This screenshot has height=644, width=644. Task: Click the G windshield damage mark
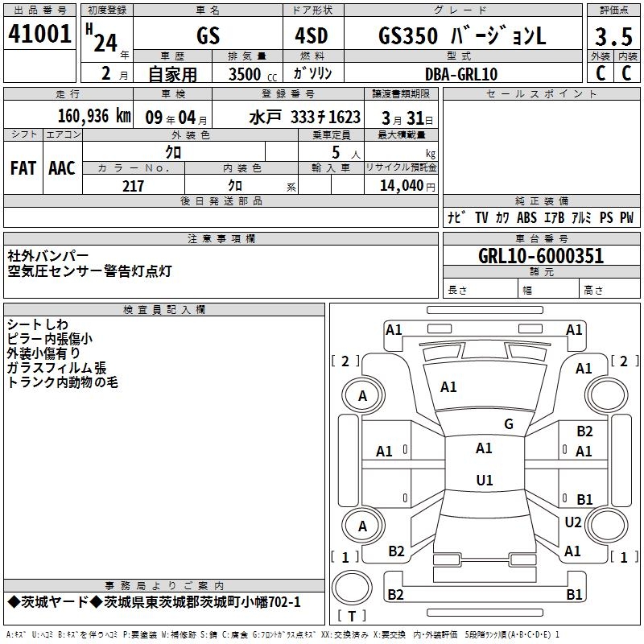[508, 424]
